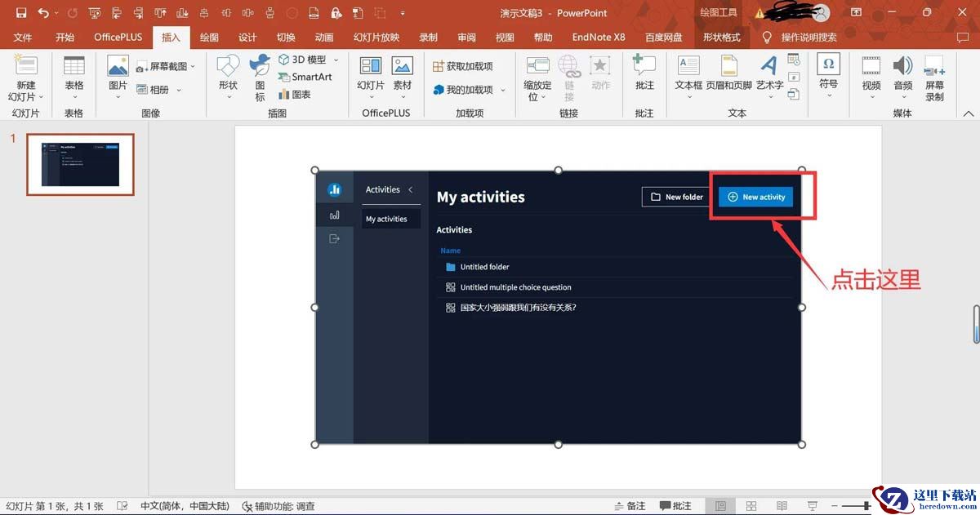
Task: Switch to the OfficePLUS tab
Action: (118, 38)
